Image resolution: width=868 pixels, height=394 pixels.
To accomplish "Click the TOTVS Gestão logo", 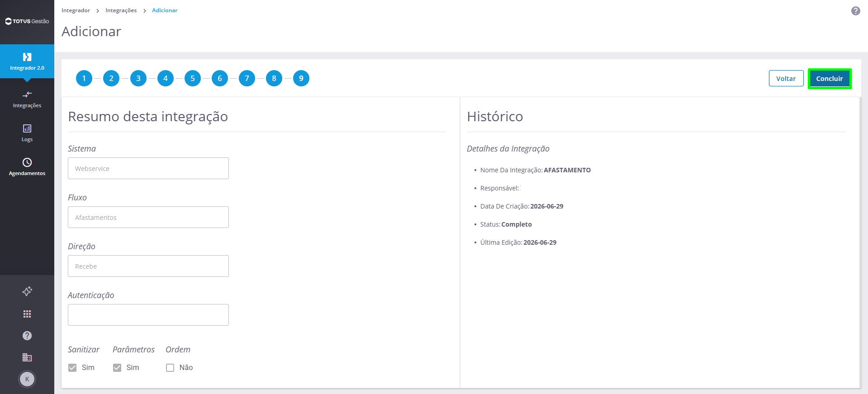I will 27,21.
